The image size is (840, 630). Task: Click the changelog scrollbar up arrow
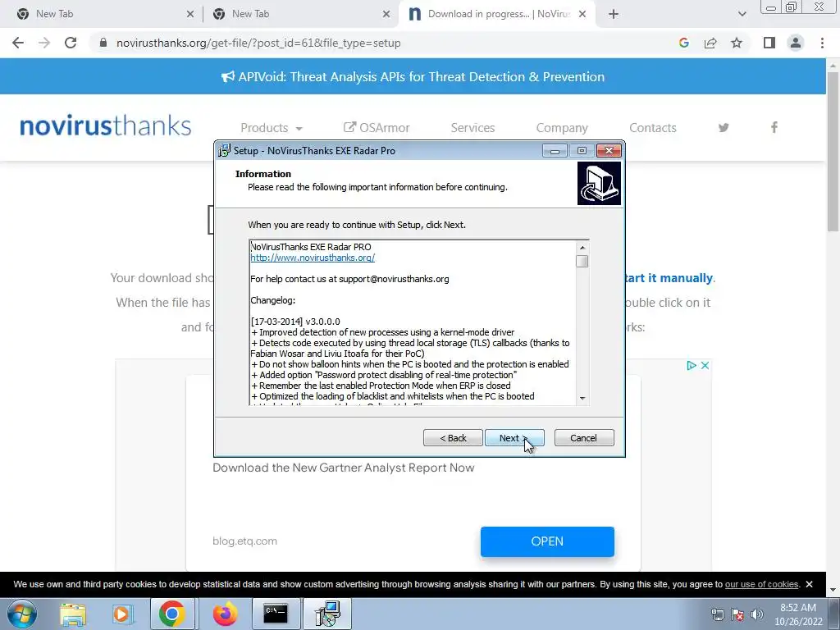582,247
